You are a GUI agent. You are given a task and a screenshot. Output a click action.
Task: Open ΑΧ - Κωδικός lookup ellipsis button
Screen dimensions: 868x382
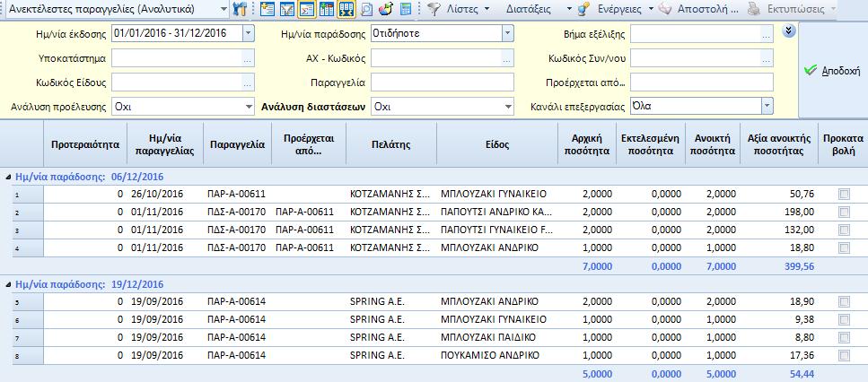pos(506,58)
